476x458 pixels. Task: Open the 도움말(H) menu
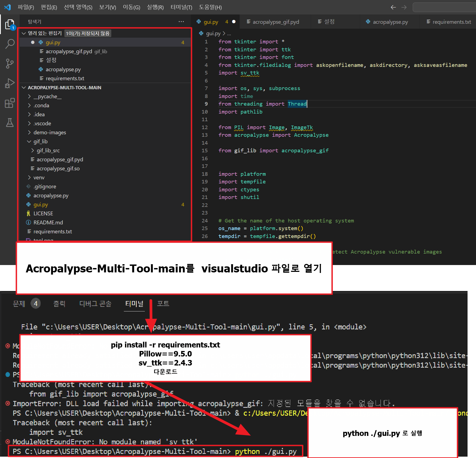210,7
